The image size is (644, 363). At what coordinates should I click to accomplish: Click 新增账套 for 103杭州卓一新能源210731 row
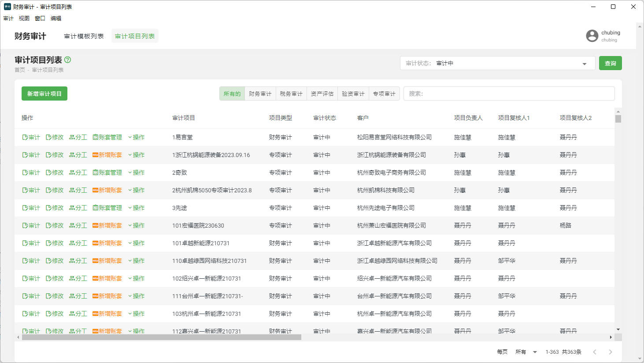click(107, 314)
